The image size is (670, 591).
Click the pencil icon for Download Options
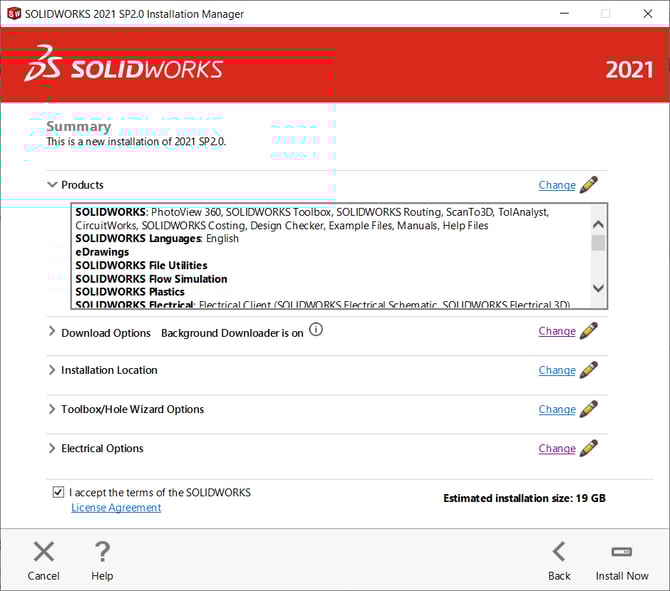(589, 331)
